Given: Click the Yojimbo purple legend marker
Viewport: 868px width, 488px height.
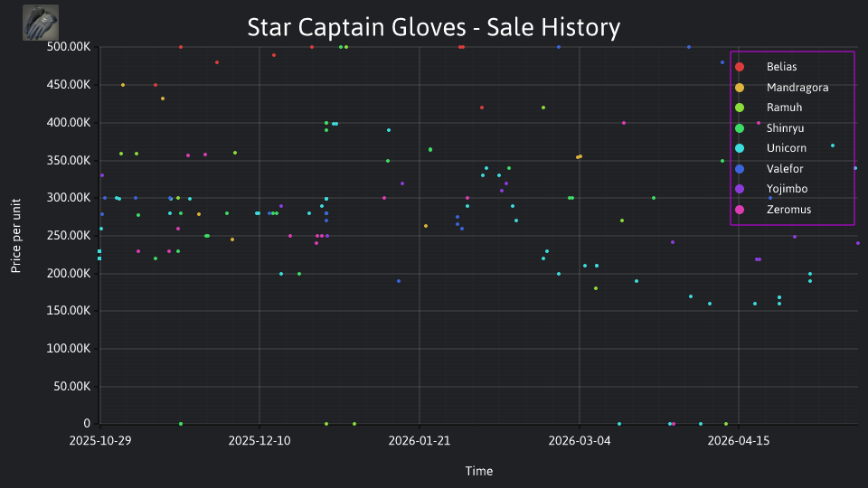Looking at the screenshot, I should (x=740, y=189).
